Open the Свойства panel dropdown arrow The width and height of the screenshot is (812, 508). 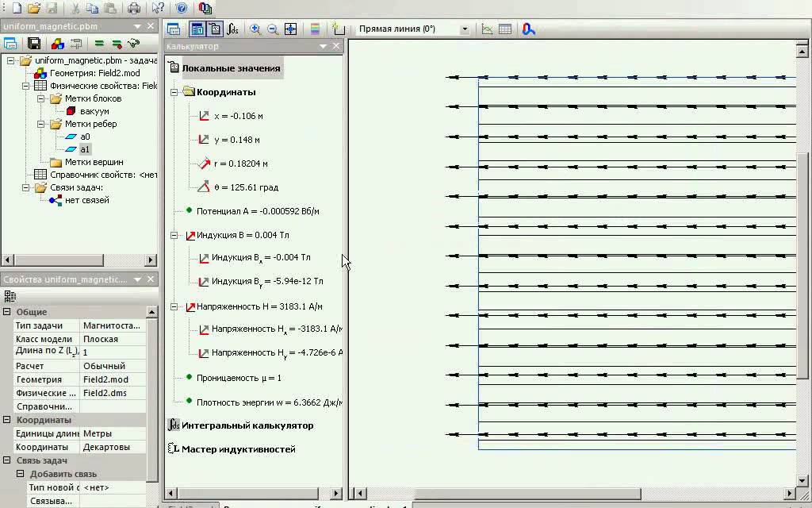pos(138,279)
